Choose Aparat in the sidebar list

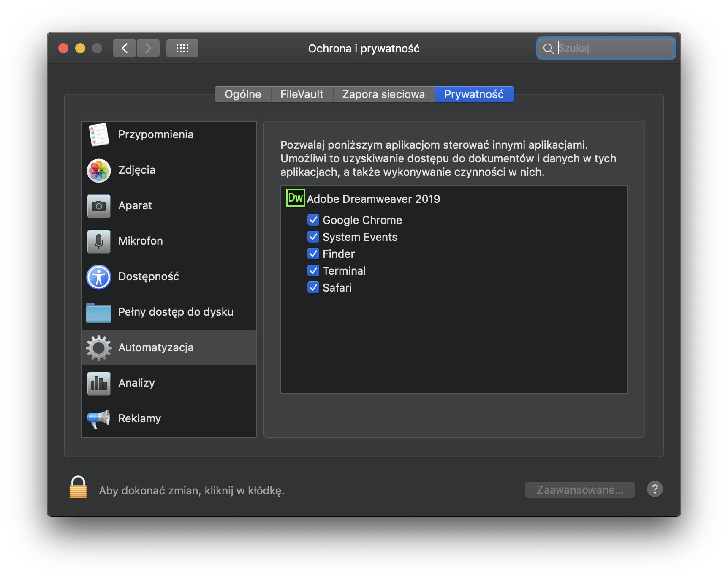pos(169,206)
